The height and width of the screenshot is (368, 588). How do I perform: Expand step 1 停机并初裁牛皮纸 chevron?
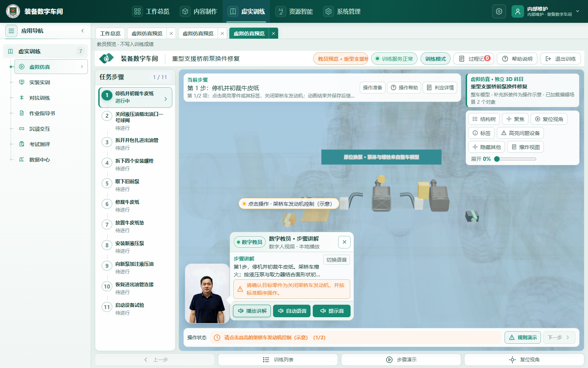point(166,99)
